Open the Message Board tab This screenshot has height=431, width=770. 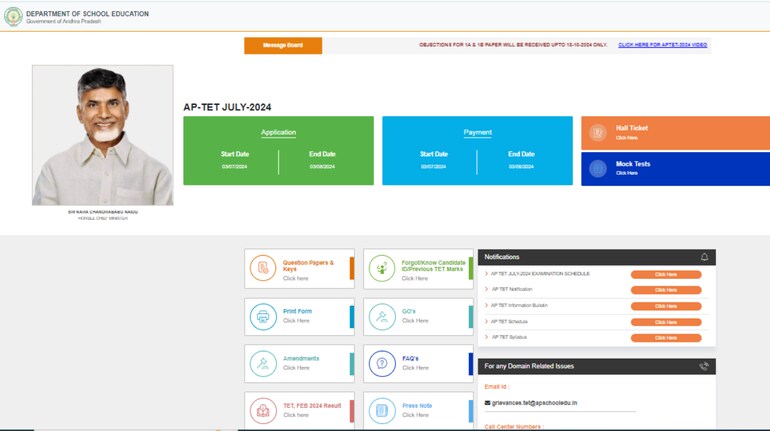tap(283, 45)
